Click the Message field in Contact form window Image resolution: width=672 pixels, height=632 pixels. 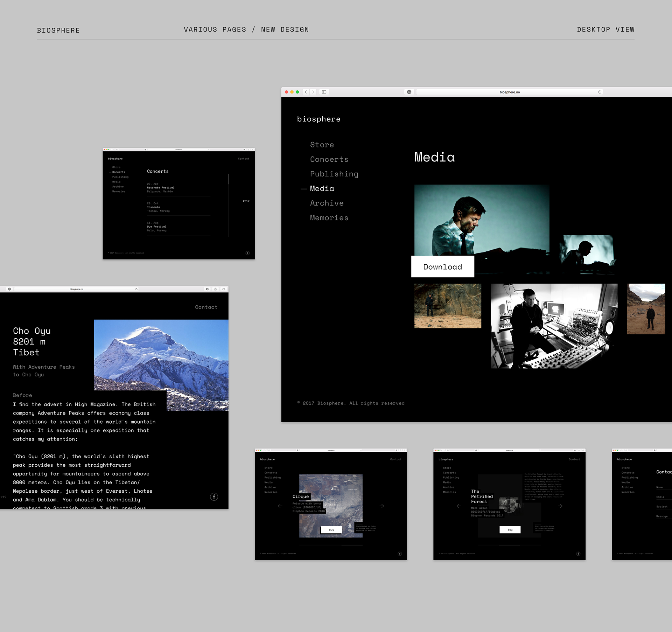point(664,516)
